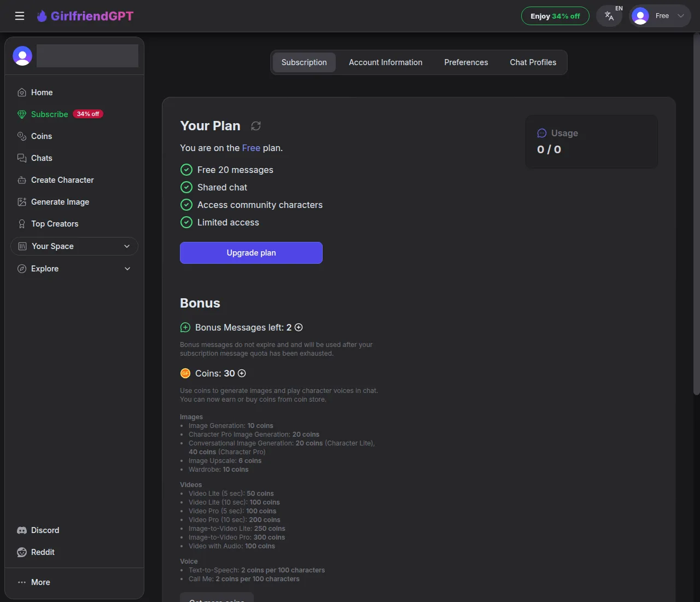Click the Subscribe diamond icon
The image size is (700, 602).
click(22, 114)
